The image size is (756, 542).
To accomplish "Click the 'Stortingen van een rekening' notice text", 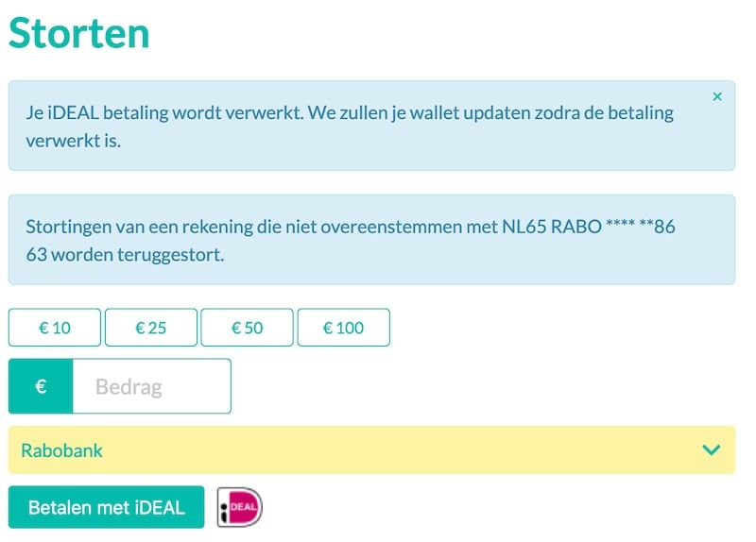I will pyautogui.click(x=139, y=227).
